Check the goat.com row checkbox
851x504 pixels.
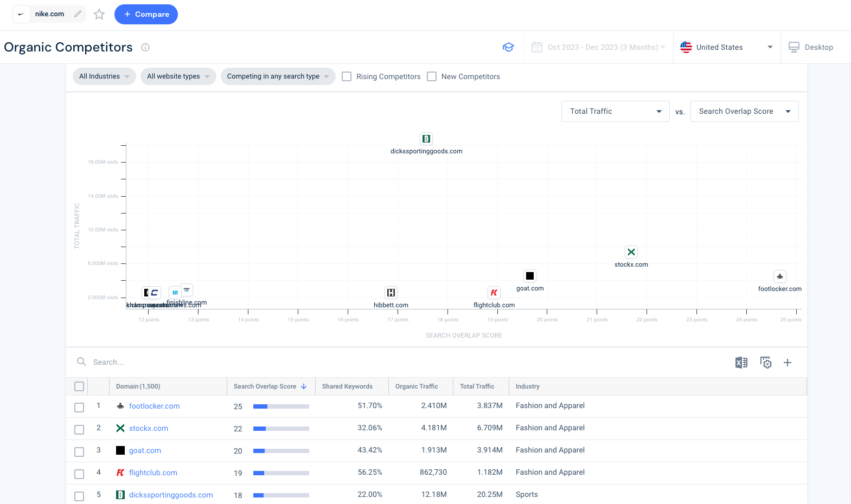pos(79,452)
